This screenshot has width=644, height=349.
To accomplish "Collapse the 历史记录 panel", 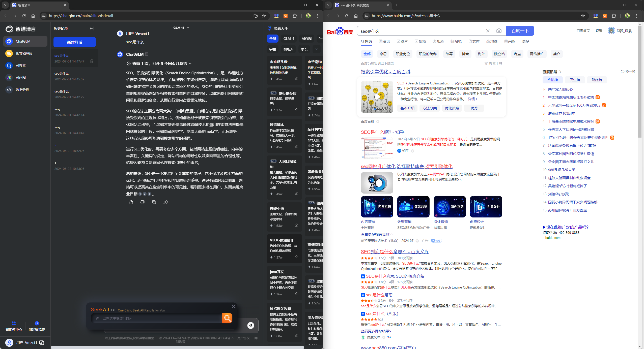I will coord(92,28).
